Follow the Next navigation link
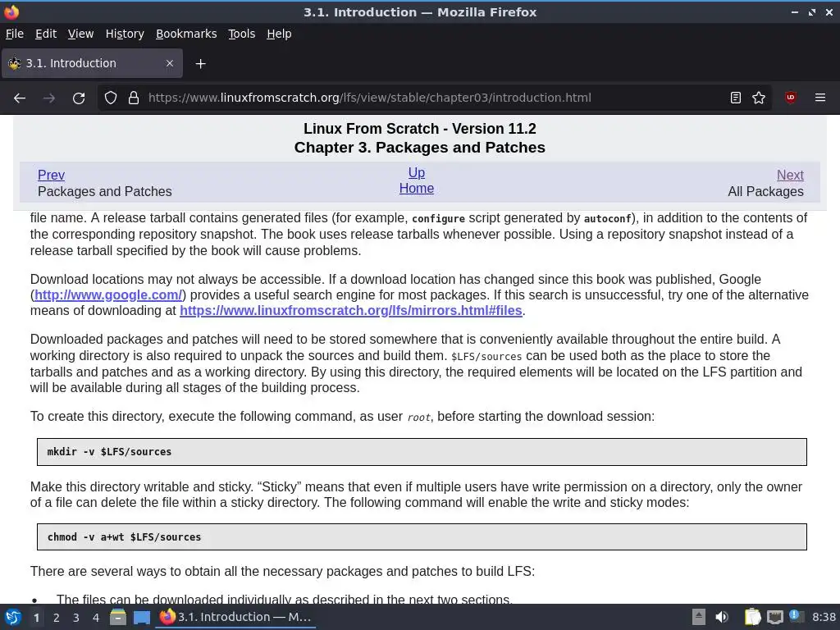840x630 pixels. click(790, 176)
